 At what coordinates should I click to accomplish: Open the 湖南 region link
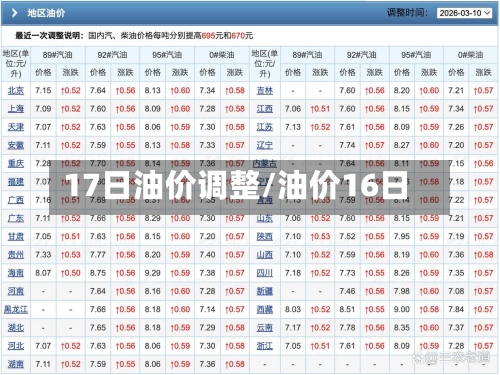(x=16, y=364)
